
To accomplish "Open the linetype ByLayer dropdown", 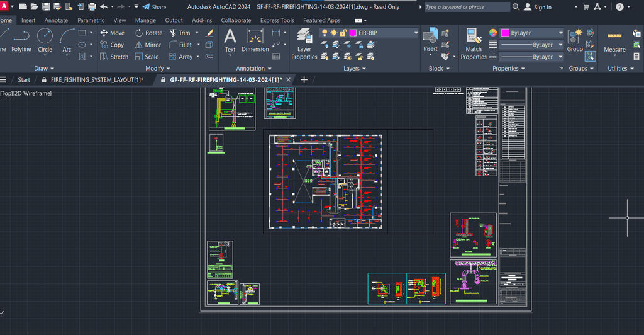I will 560,57.
